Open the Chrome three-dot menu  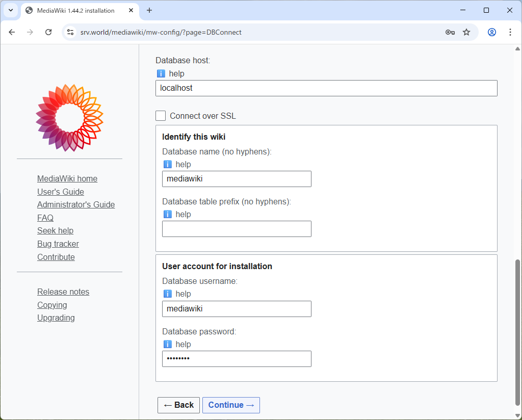pyautogui.click(x=510, y=32)
